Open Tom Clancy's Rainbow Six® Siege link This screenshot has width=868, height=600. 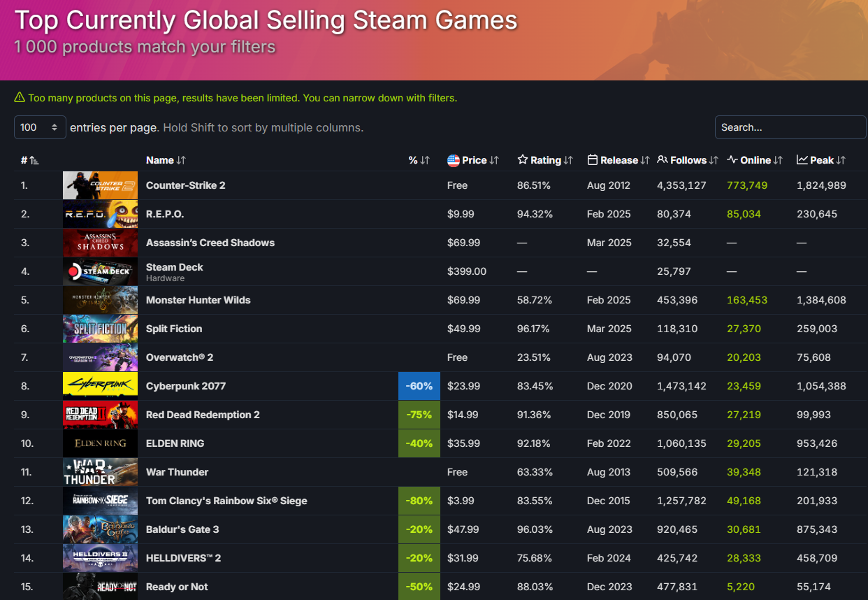[226, 501]
